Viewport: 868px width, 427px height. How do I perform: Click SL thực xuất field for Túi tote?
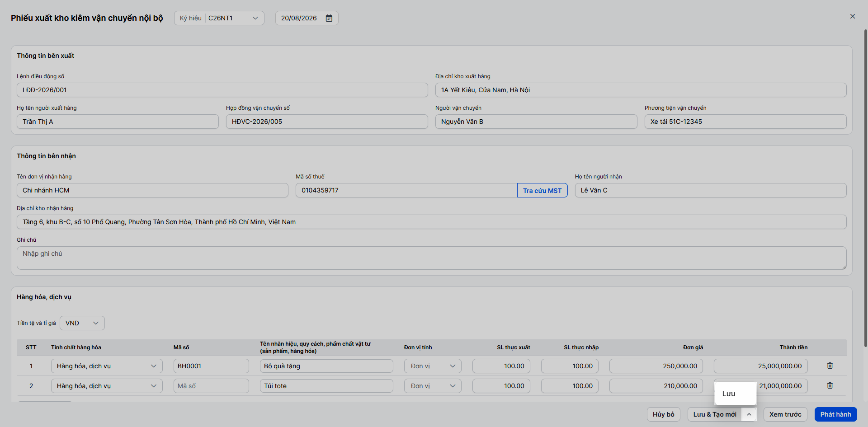(x=501, y=386)
